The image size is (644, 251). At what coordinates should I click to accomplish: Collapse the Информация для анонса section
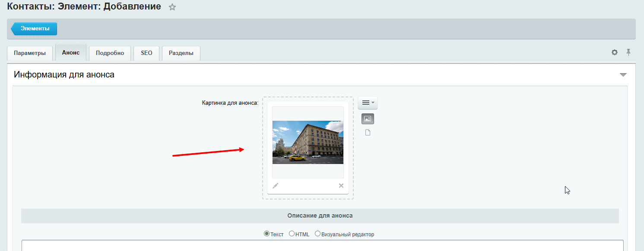(623, 75)
